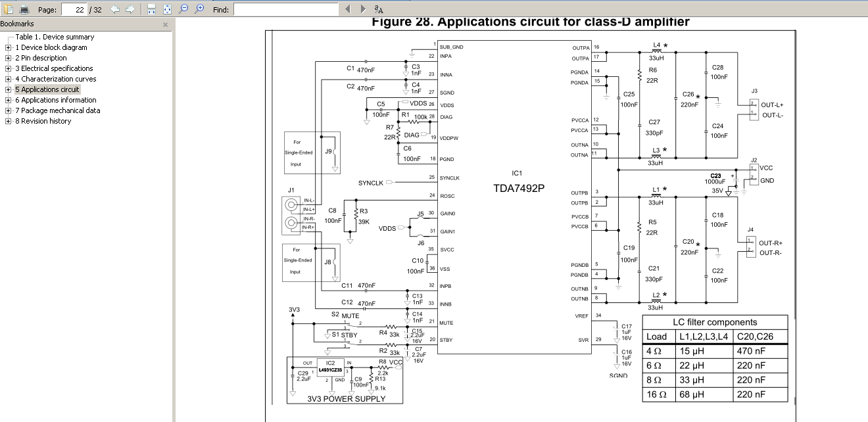Open 7 Package mechanical data bookmark
The height and width of the screenshot is (422, 868).
pos(58,110)
